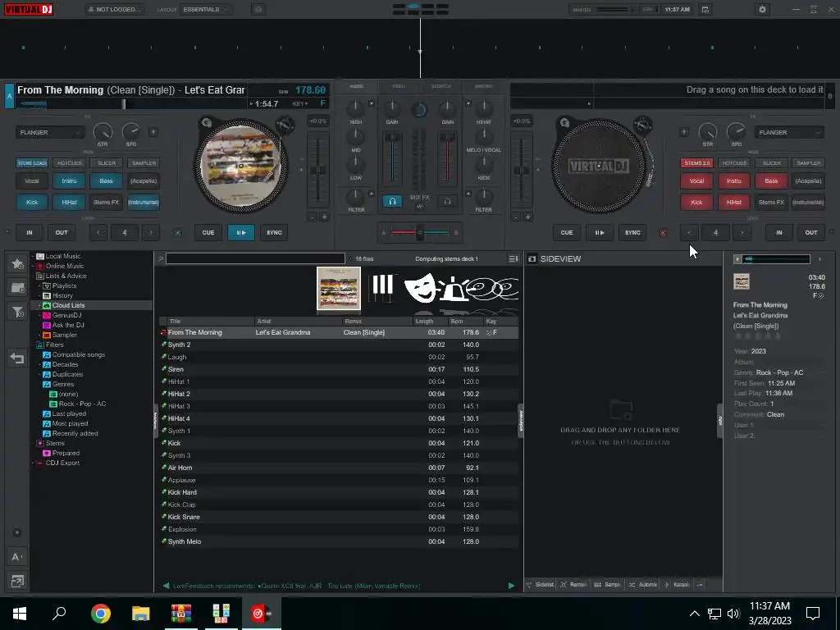
Task: Click the search input field in browser
Action: 255,258
